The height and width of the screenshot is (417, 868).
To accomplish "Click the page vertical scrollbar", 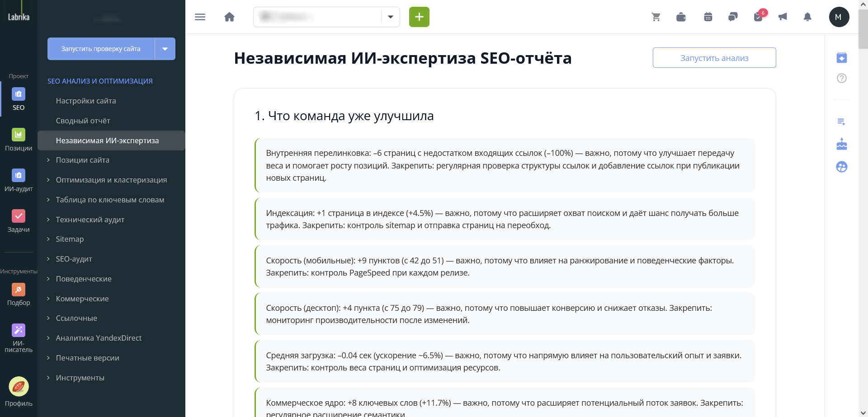I will (863, 29).
